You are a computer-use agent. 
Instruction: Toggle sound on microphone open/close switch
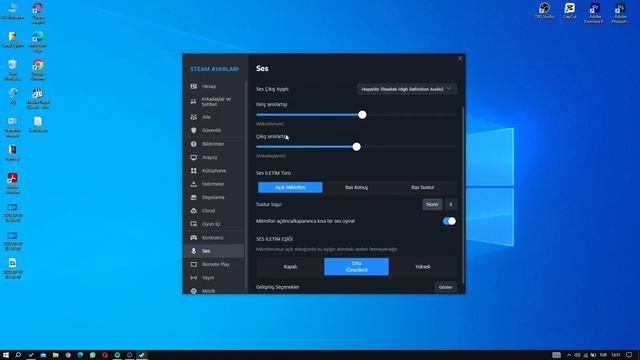(x=449, y=221)
